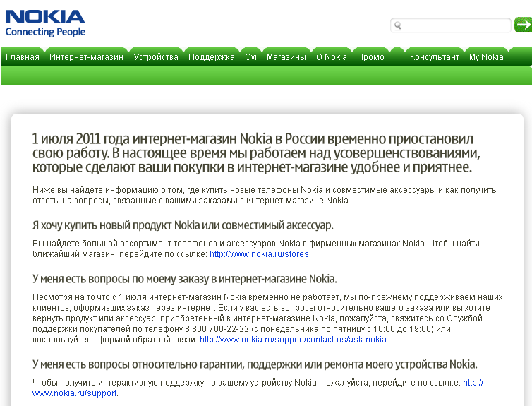This screenshot has height=406, width=532.
Task: Focus the search input field
Action: (451, 25)
